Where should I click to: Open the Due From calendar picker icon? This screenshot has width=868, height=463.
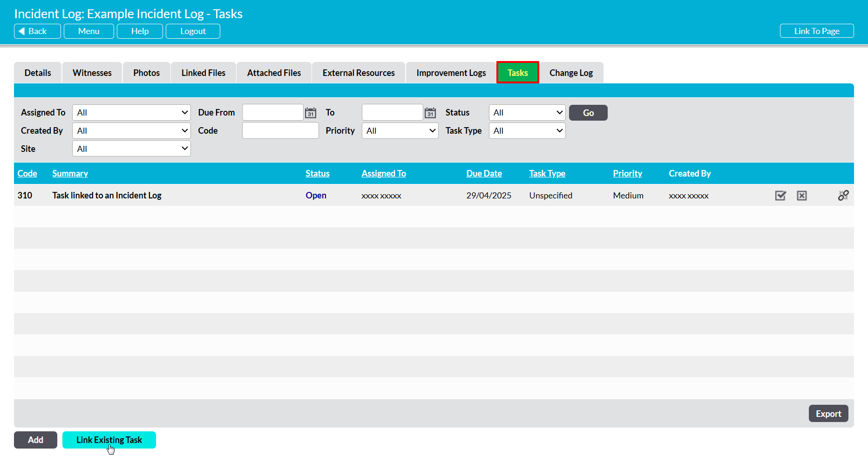[x=311, y=113]
